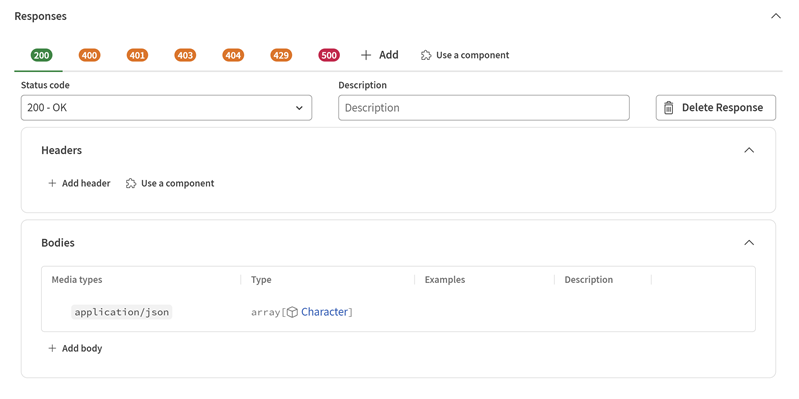Open the Character schema link
The image size is (799, 399).
pyautogui.click(x=324, y=312)
